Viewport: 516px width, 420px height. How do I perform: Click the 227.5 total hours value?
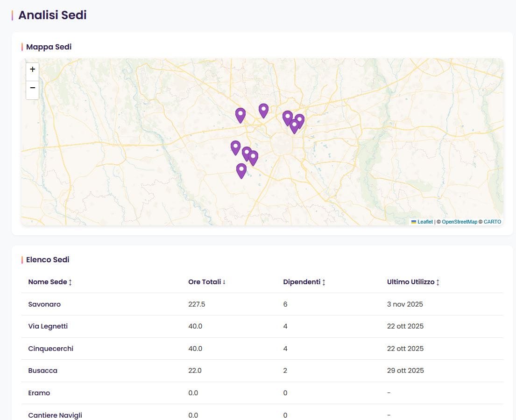point(197,304)
